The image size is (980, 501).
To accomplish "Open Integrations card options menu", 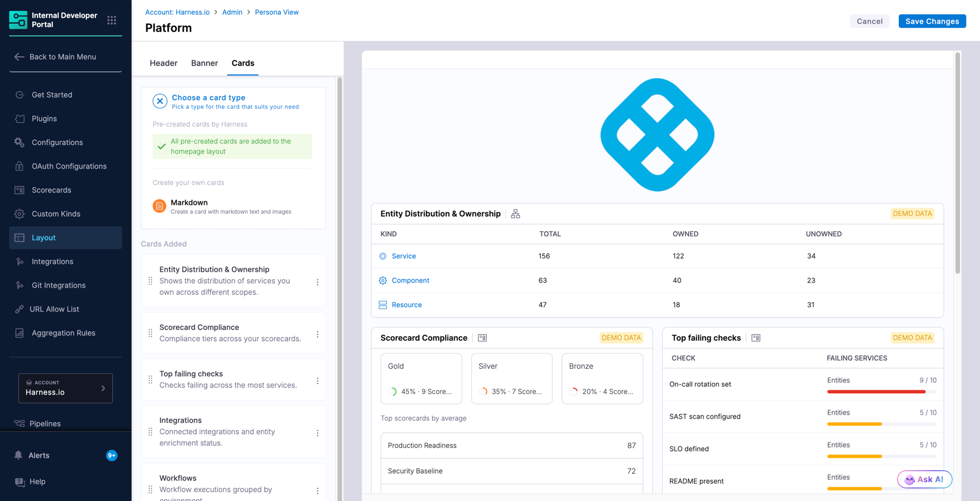I will point(318,433).
